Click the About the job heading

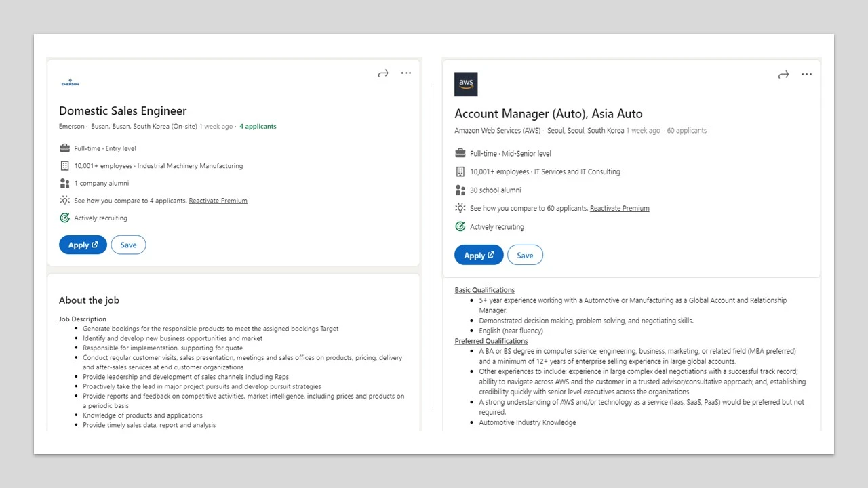(89, 300)
